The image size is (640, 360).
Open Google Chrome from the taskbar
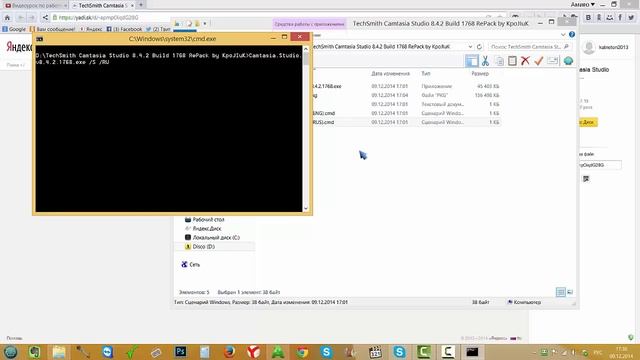point(302,352)
